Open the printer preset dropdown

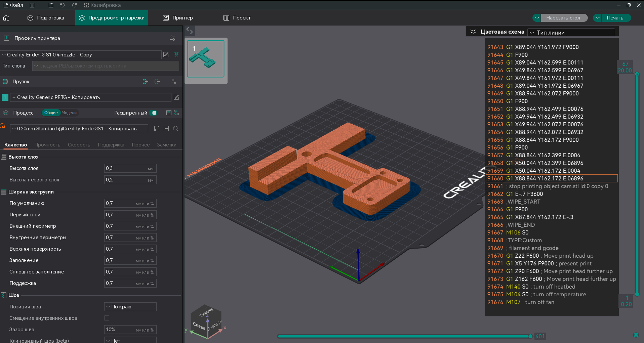pyautogui.click(x=81, y=55)
